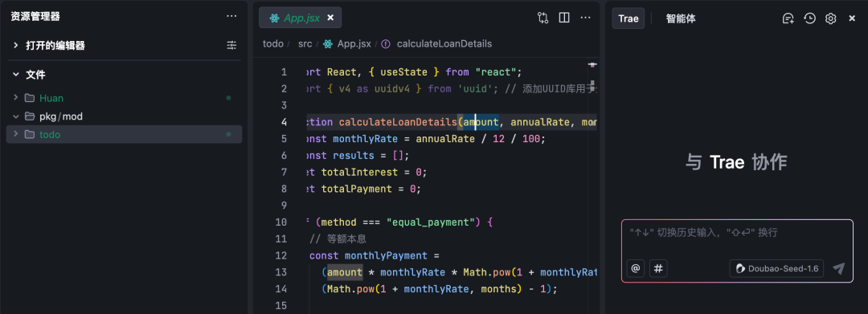Click results variable on line 6
Screen dimensions: 868x314
pyautogui.click(x=354, y=155)
